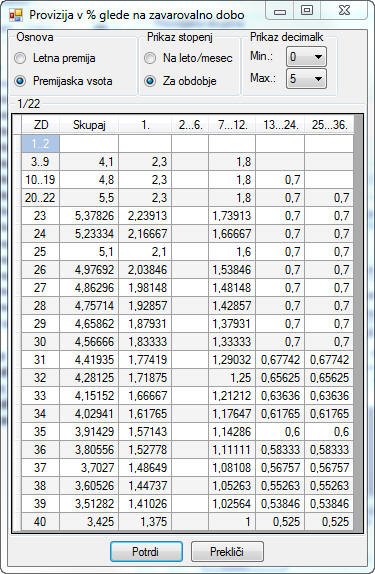Click the Prekliči button

(227, 551)
